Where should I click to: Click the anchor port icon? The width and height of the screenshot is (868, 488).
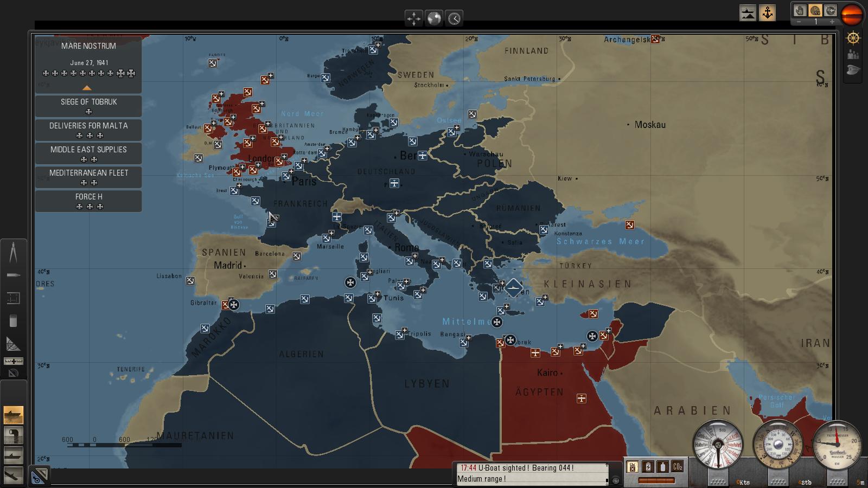[x=767, y=13]
